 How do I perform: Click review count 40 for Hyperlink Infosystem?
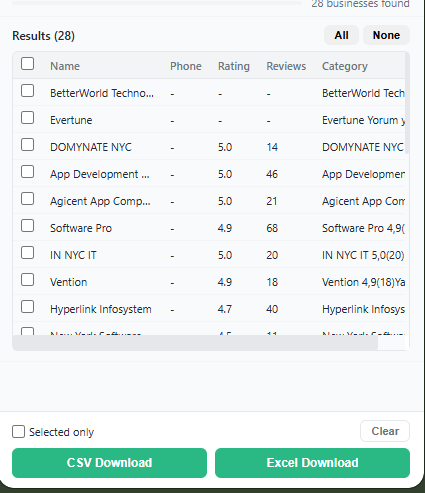point(272,309)
